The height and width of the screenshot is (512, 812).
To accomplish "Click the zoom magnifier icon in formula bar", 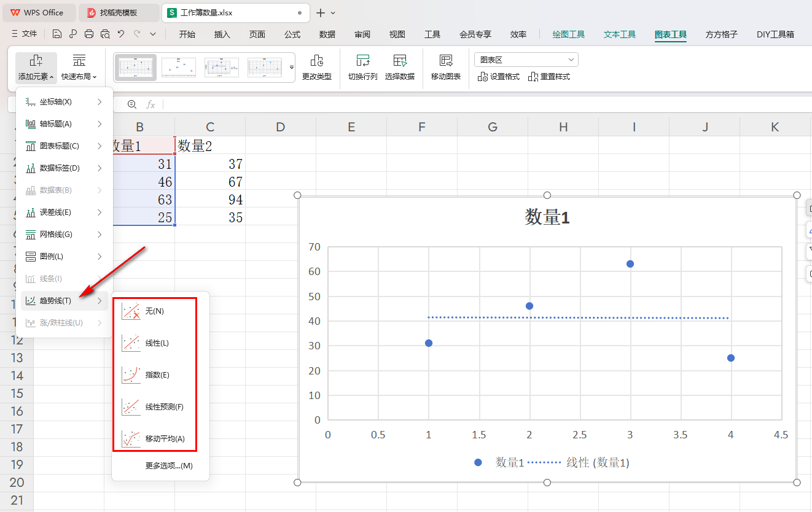I will pyautogui.click(x=132, y=104).
